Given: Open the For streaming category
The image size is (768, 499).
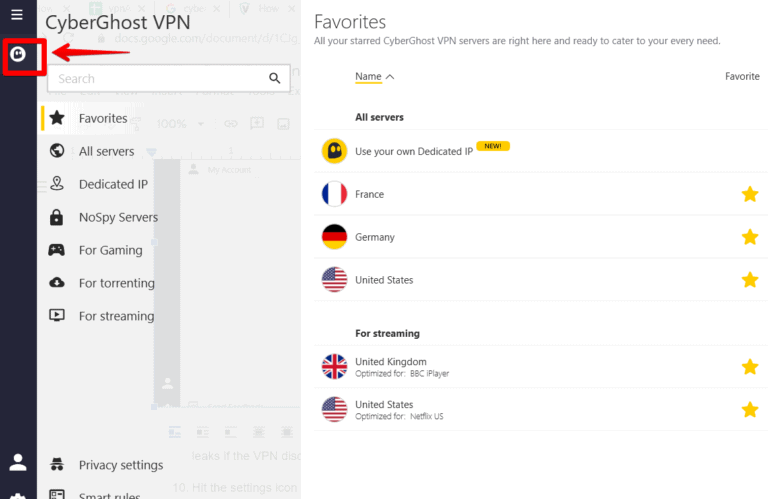Looking at the screenshot, I should point(116,316).
